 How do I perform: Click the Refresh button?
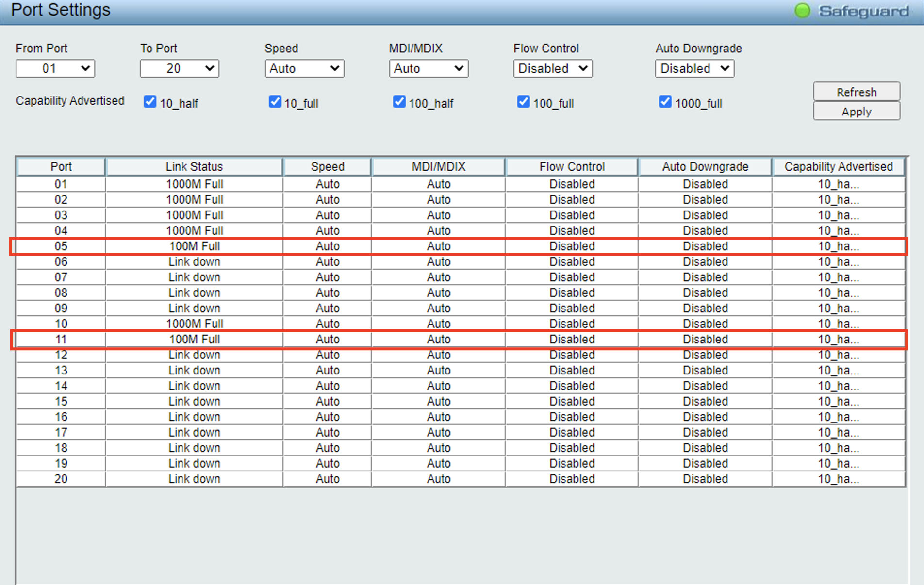pyautogui.click(x=857, y=92)
